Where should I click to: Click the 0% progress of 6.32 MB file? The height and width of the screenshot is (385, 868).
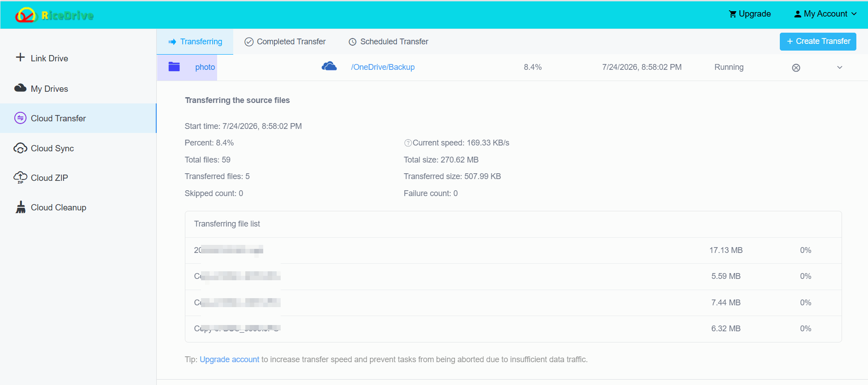click(805, 329)
